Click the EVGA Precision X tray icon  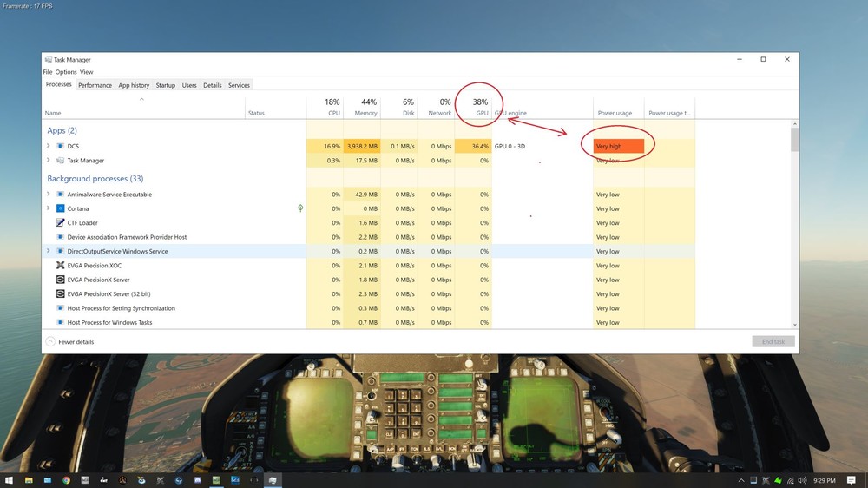(x=766, y=481)
